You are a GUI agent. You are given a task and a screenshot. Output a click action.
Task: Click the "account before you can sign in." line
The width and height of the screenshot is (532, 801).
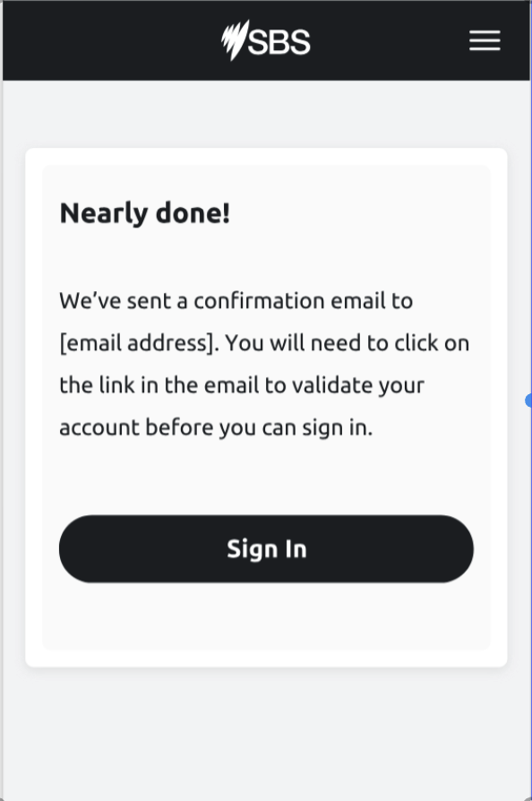click(x=216, y=427)
